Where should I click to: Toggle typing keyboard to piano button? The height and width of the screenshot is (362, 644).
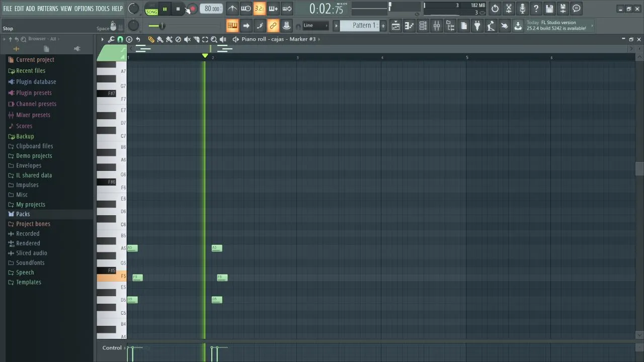(x=232, y=26)
